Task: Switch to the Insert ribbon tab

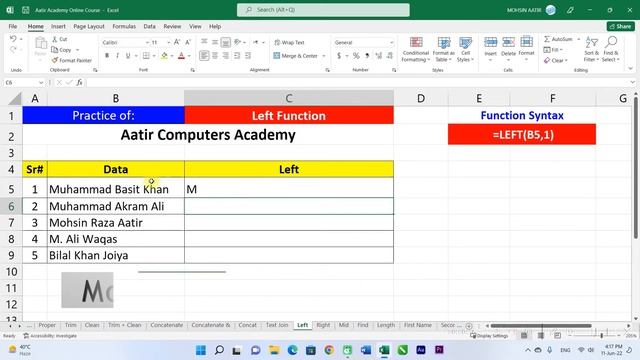Action: coord(58,26)
